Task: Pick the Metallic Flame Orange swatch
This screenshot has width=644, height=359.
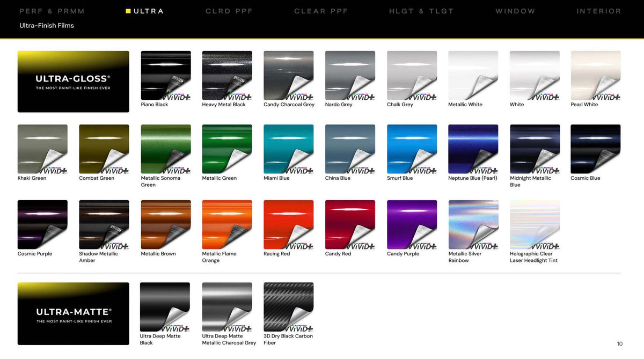Action: coord(227,225)
